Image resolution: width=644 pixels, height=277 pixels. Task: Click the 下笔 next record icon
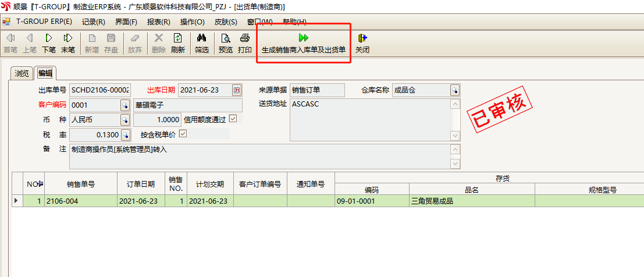tap(49, 43)
